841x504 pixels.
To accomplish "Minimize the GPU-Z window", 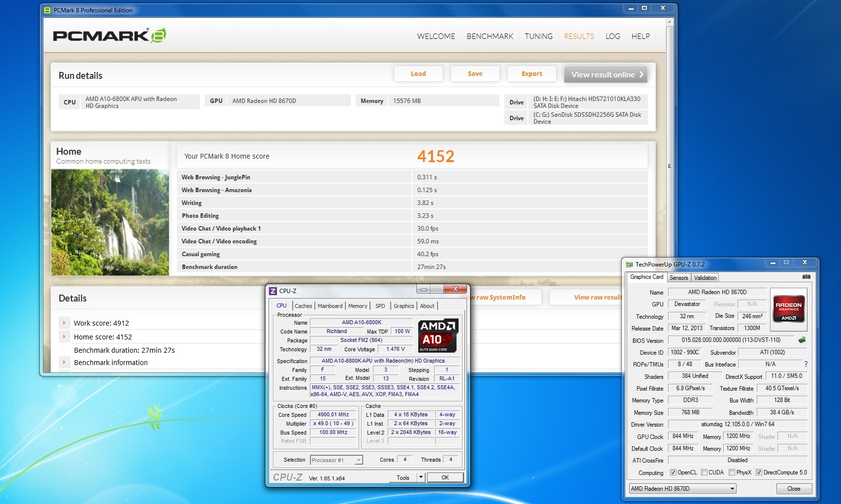I will click(x=773, y=263).
